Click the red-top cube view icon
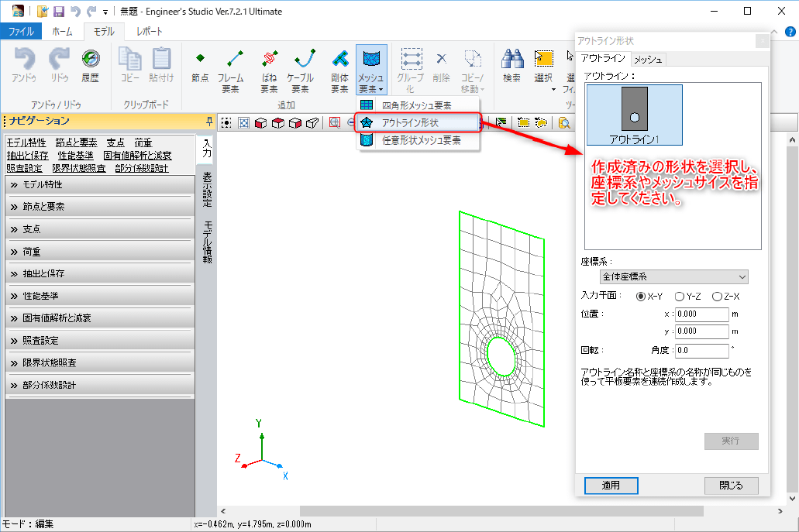Screen dimensions: 799x532 pos(278,122)
